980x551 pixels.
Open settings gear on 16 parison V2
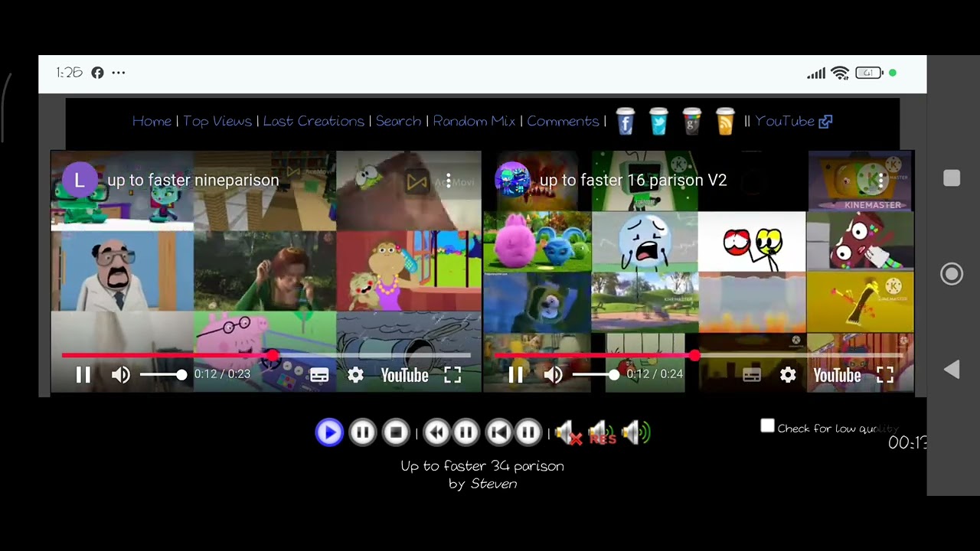pyautogui.click(x=788, y=375)
